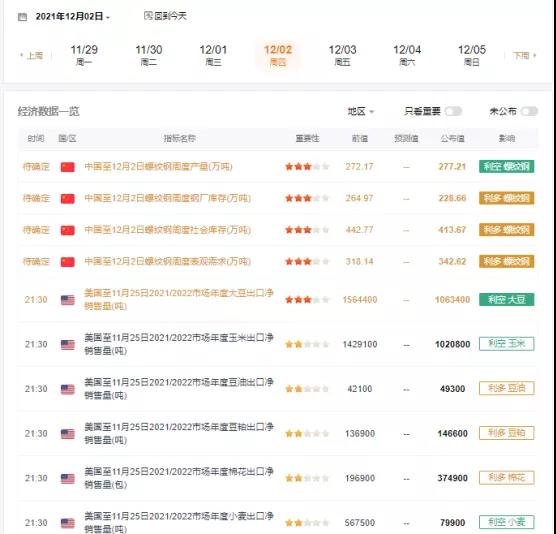Screen dimensions: 556x534
Task: Click the US flag on the 大豆出口净销售量 row
Action: [67, 300]
